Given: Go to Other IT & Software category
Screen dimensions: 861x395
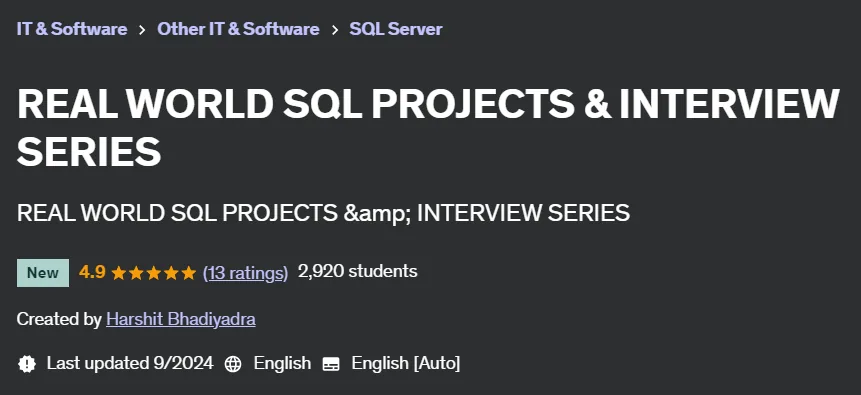Looking at the screenshot, I should click(238, 29).
